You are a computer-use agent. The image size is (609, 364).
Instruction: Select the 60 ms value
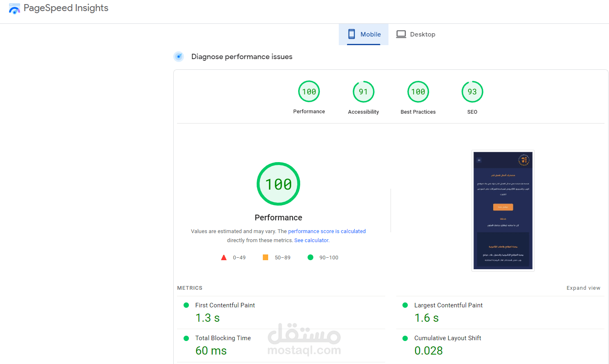point(211,351)
